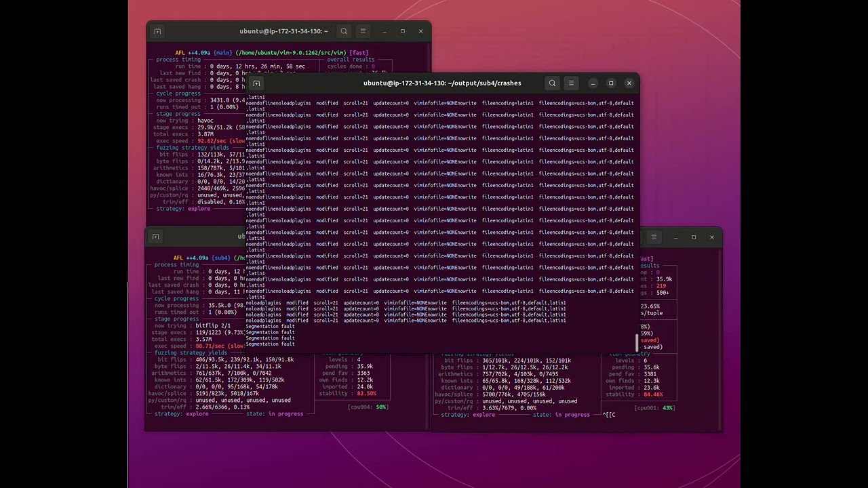Click pend fav value '3381'
The width and height of the screenshot is (868, 488).
(650, 374)
